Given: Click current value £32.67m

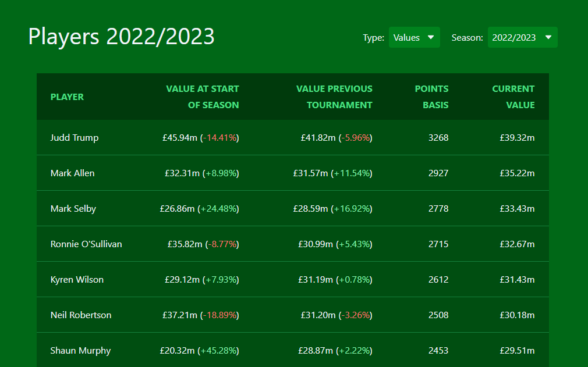Looking at the screenshot, I should (x=517, y=244).
